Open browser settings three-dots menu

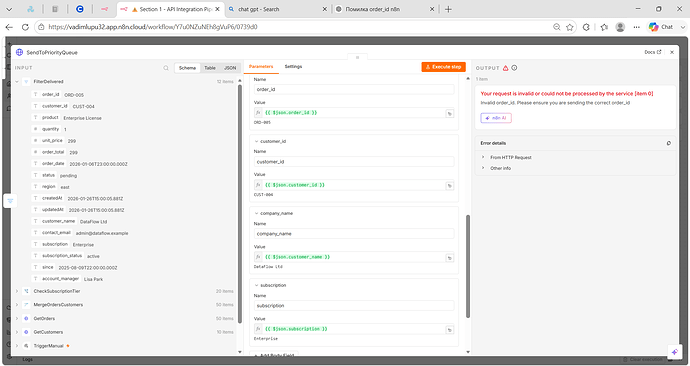pyautogui.click(x=637, y=27)
